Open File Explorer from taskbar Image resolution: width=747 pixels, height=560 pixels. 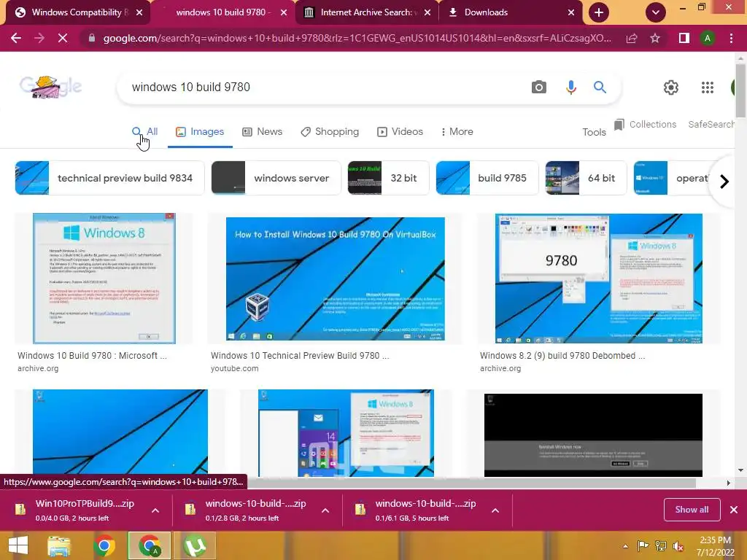click(59, 545)
